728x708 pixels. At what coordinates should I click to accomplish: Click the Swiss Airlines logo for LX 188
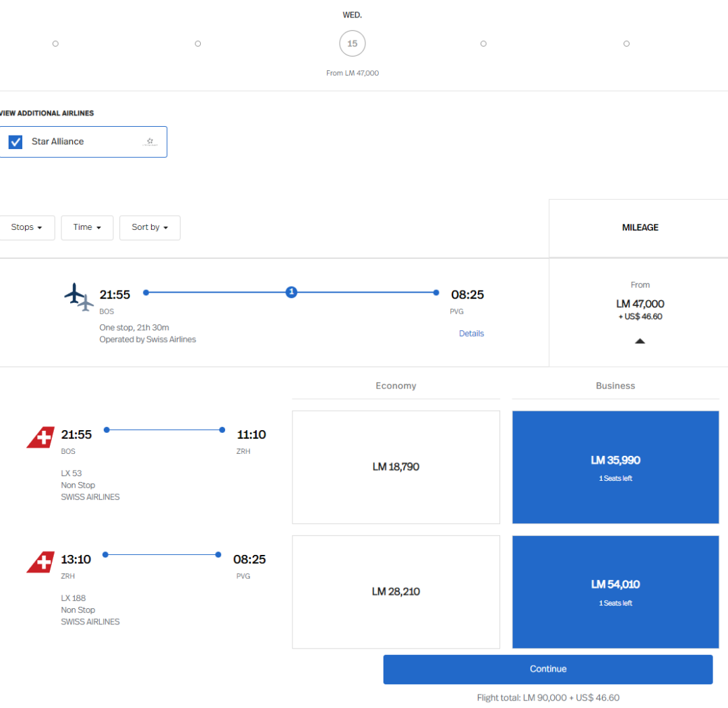coord(40,562)
